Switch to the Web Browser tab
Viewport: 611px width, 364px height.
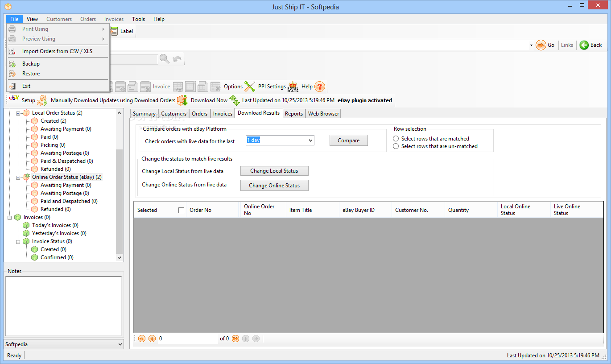(x=323, y=114)
